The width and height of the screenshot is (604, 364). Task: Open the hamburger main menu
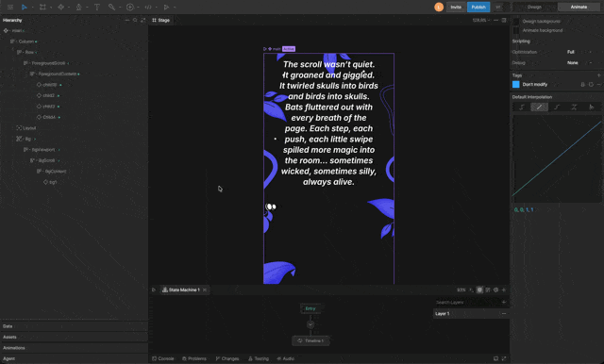[x=10, y=7]
